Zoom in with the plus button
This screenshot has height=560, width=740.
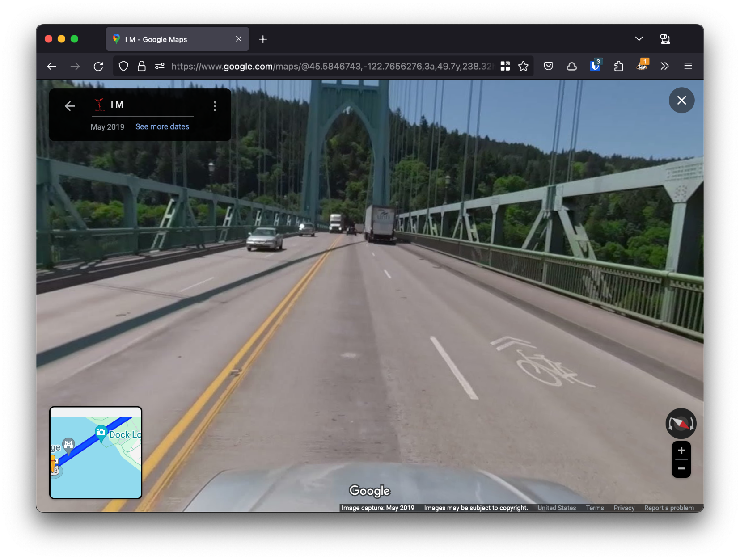pos(681,451)
